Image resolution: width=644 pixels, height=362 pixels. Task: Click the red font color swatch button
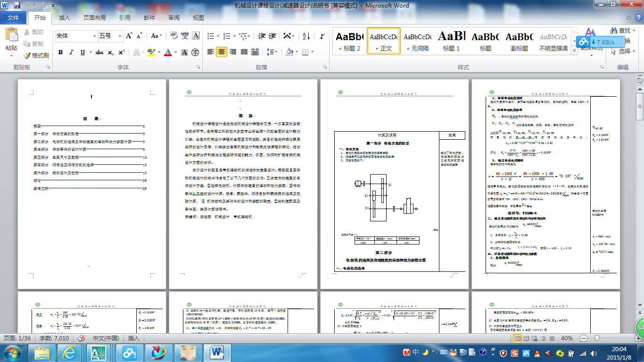pos(167,52)
